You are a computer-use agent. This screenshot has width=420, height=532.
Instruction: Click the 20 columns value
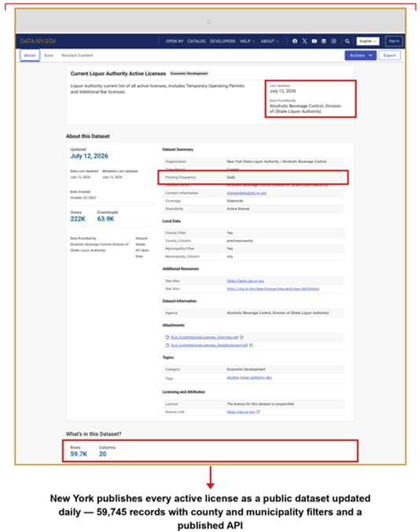click(x=102, y=454)
